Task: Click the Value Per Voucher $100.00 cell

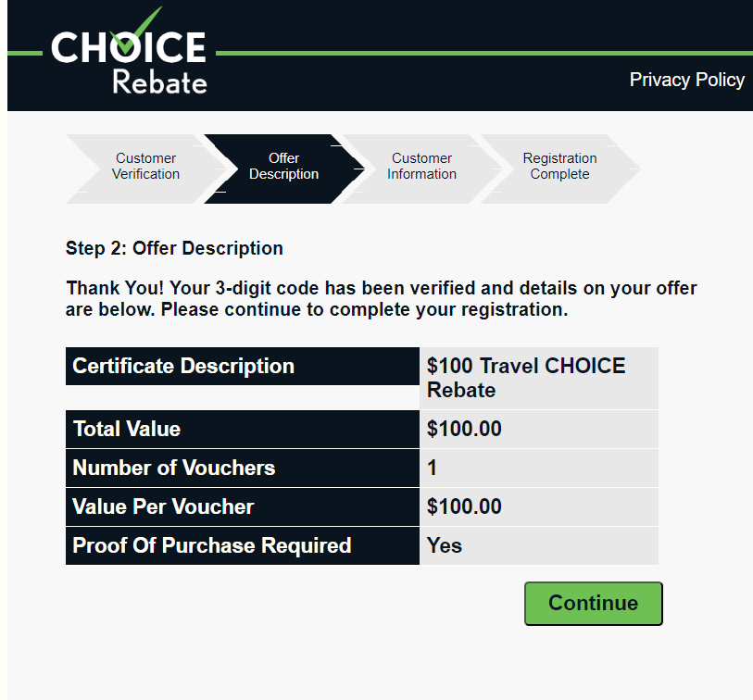Action: click(539, 507)
